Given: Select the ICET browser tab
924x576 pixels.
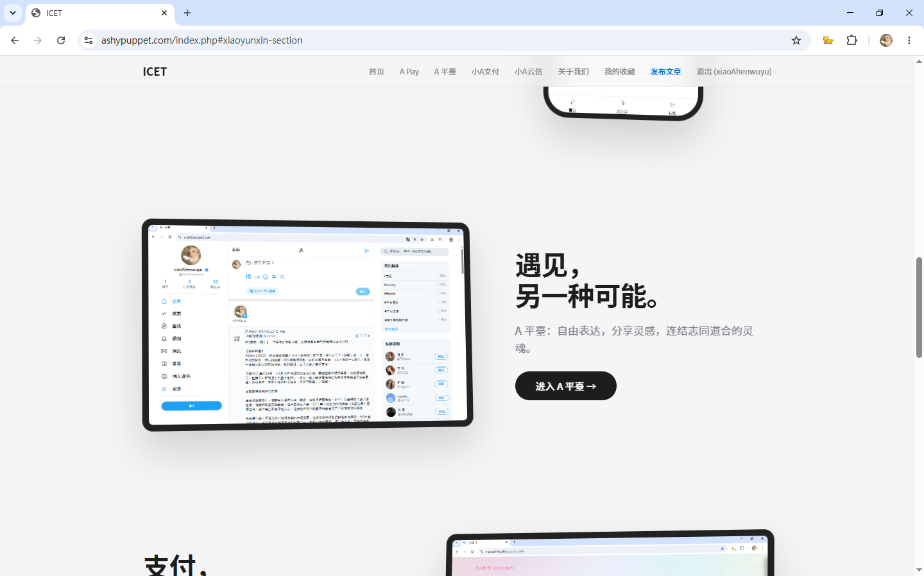Looking at the screenshot, I should click(100, 13).
